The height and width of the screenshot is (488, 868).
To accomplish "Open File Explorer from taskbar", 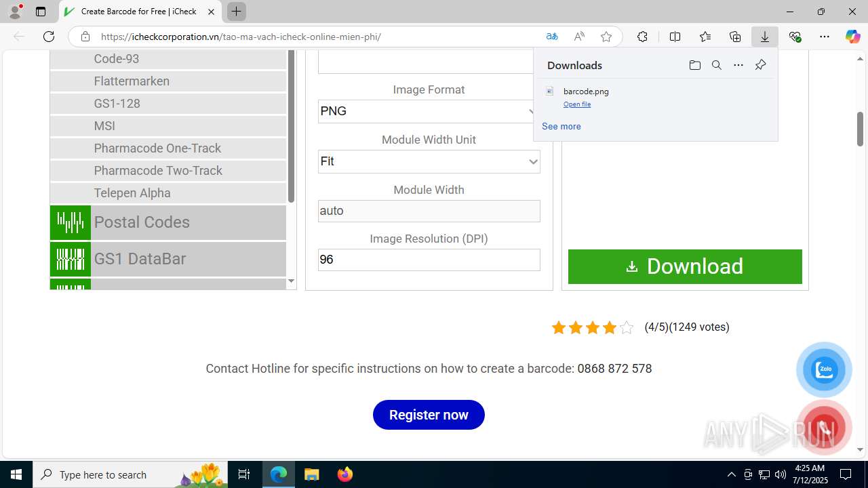I will 312,474.
